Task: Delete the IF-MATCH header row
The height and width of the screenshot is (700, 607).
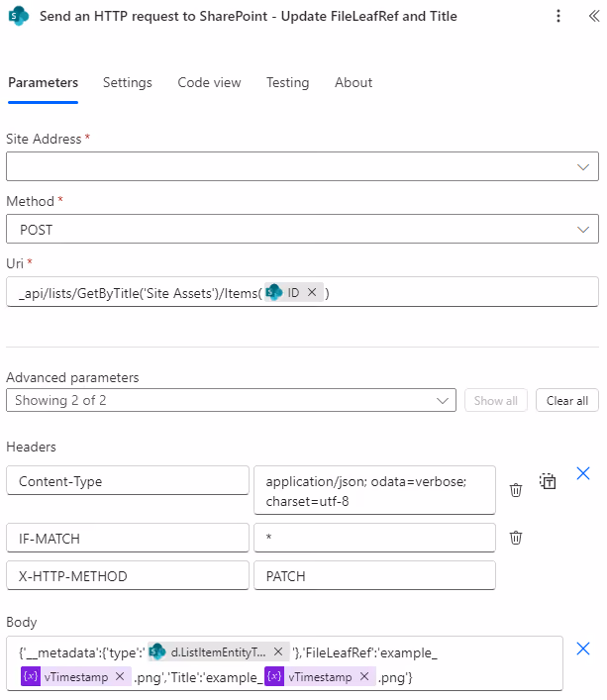Action: click(x=516, y=538)
